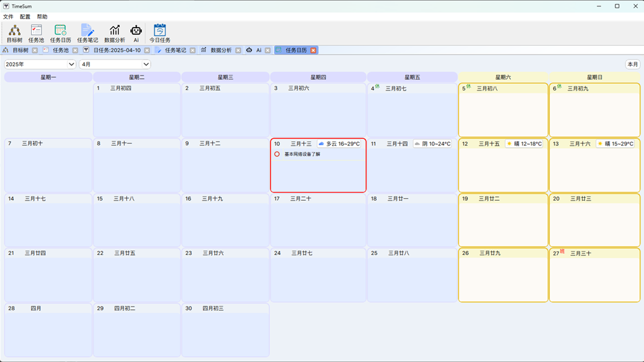The image size is (644, 362).
Task: Open the 配置 menu
Action: pyautogui.click(x=24, y=16)
